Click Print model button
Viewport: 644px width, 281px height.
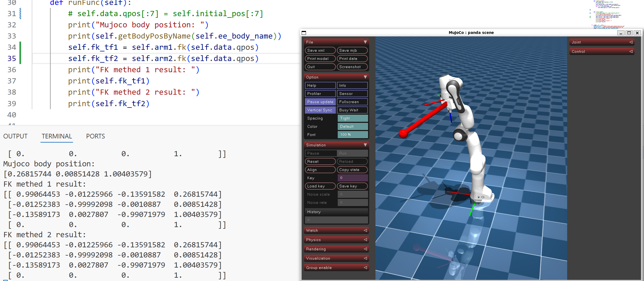[320, 59]
